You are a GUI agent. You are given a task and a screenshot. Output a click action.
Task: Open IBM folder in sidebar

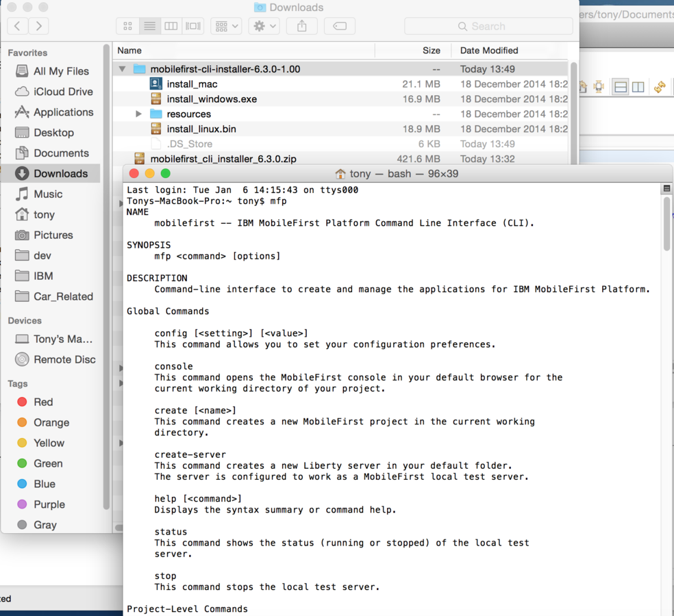tap(34, 276)
